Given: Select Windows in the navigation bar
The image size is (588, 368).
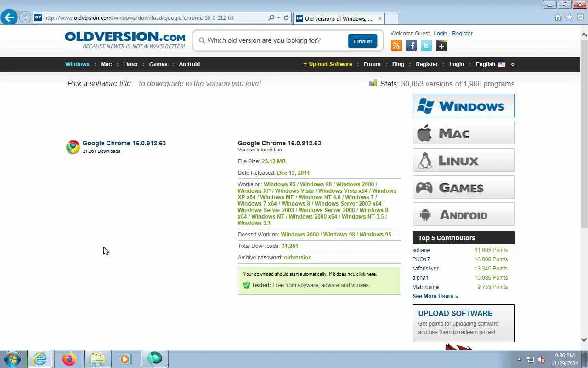Looking at the screenshot, I should coord(77,64).
